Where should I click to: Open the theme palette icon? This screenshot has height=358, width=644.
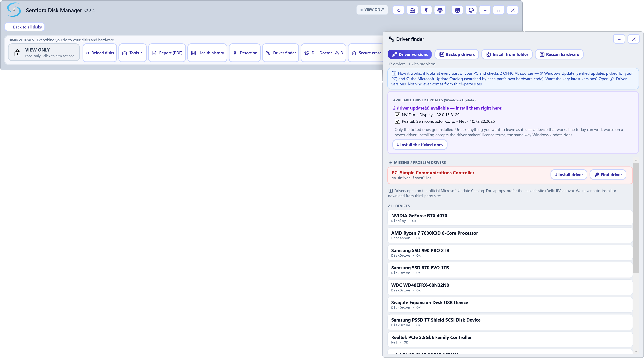coord(471,10)
